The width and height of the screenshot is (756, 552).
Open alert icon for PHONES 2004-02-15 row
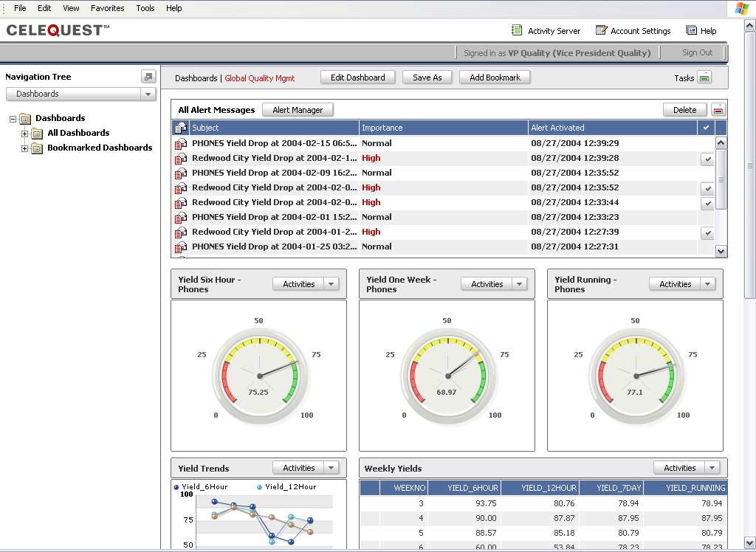181,143
